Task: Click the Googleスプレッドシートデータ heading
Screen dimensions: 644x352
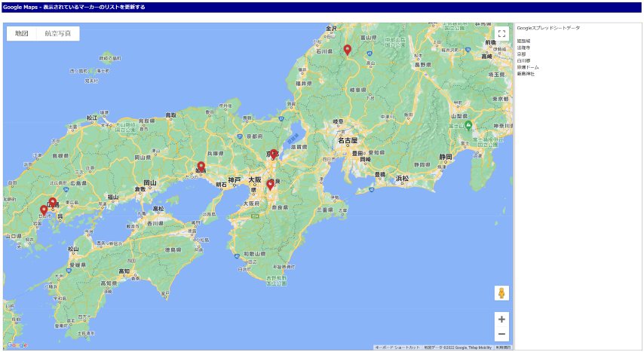Action: [548, 29]
